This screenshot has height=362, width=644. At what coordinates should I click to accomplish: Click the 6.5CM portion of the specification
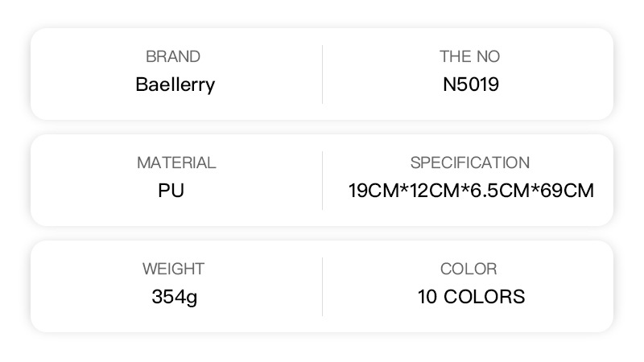501,191
